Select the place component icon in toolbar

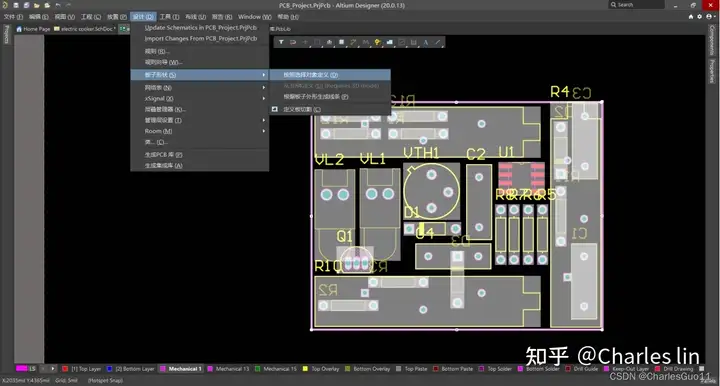(x=341, y=42)
